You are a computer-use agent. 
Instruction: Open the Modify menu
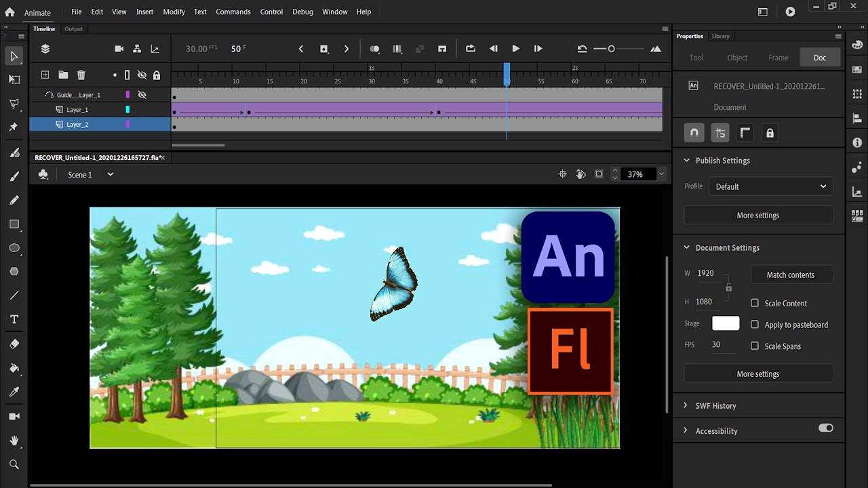pyautogui.click(x=174, y=12)
